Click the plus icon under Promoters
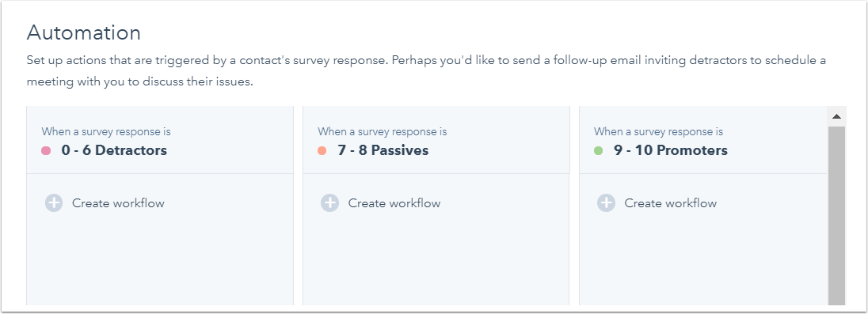 [x=606, y=203]
